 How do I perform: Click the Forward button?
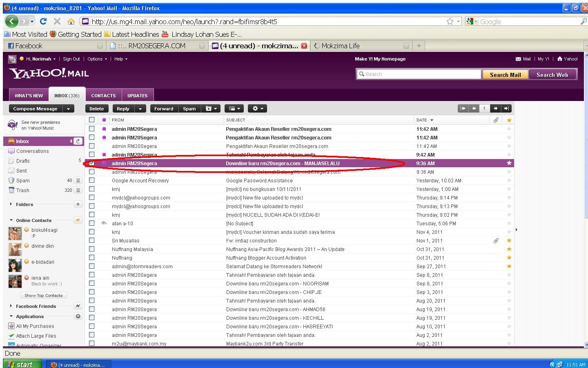click(x=164, y=109)
